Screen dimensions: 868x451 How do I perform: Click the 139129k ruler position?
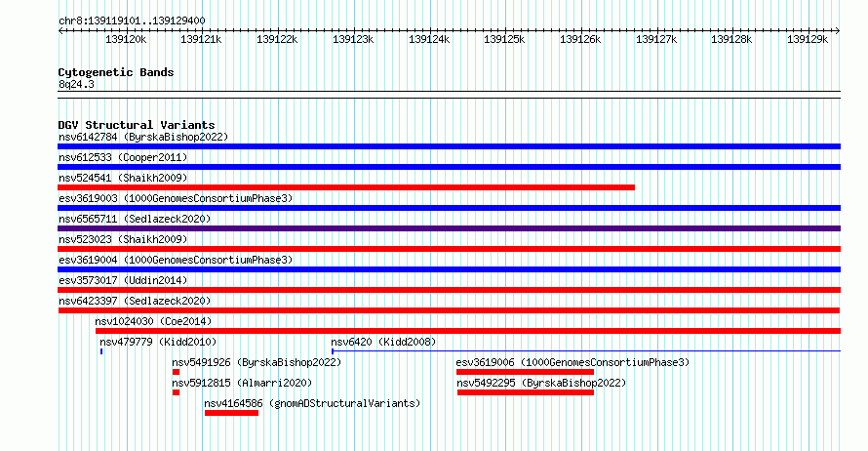808,39
